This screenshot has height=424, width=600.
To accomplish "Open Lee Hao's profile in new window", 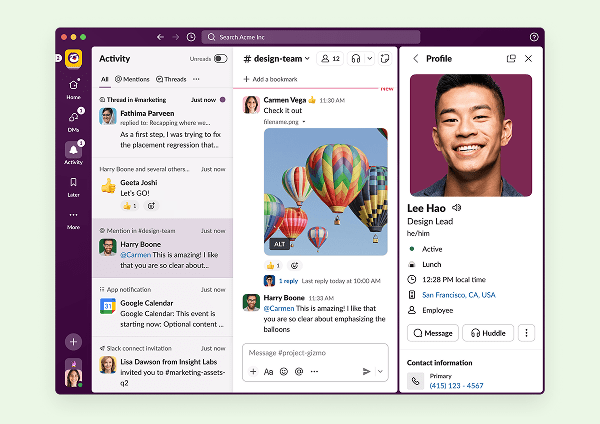I will 511,59.
